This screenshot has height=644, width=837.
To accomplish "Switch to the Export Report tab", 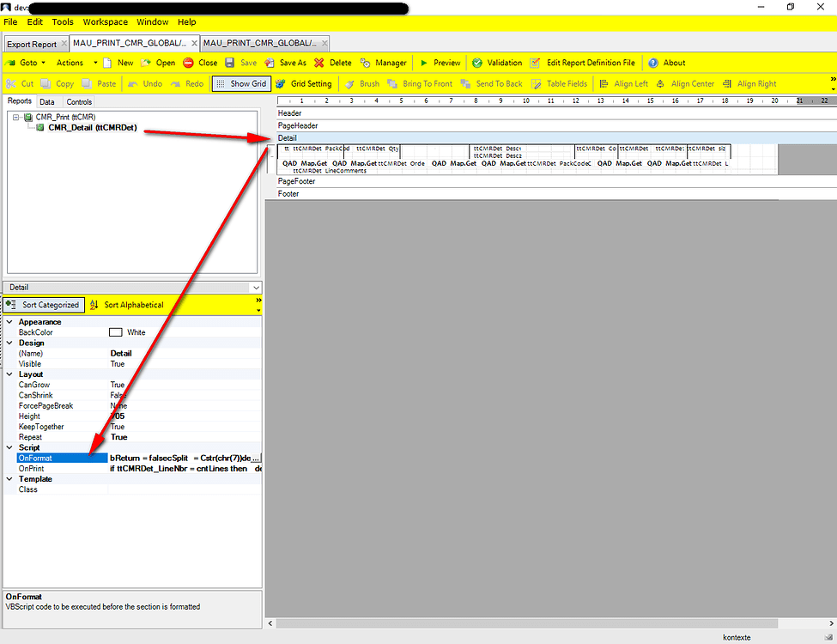I will click(x=32, y=45).
